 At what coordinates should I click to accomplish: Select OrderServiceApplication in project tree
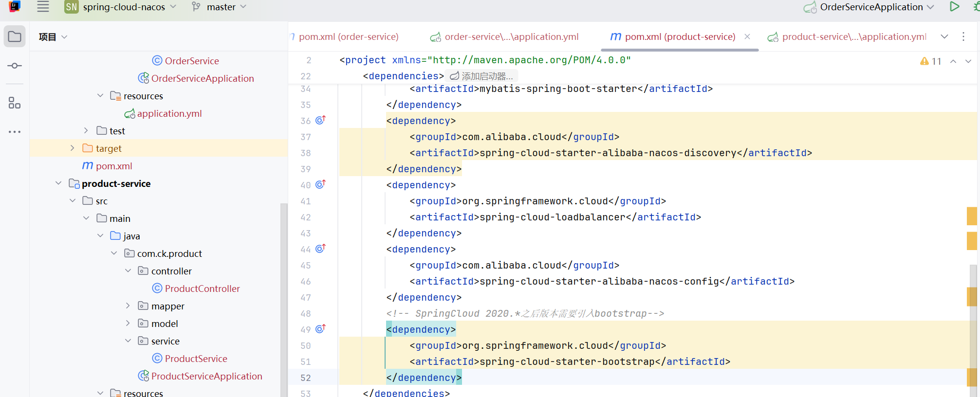[x=203, y=78]
